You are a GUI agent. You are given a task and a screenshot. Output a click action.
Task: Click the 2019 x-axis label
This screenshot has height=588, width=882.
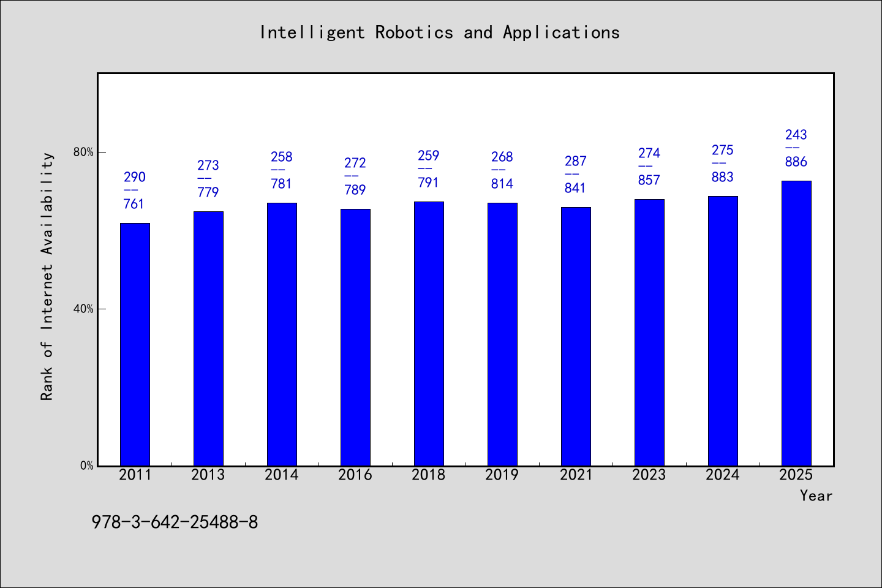(502, 475)
